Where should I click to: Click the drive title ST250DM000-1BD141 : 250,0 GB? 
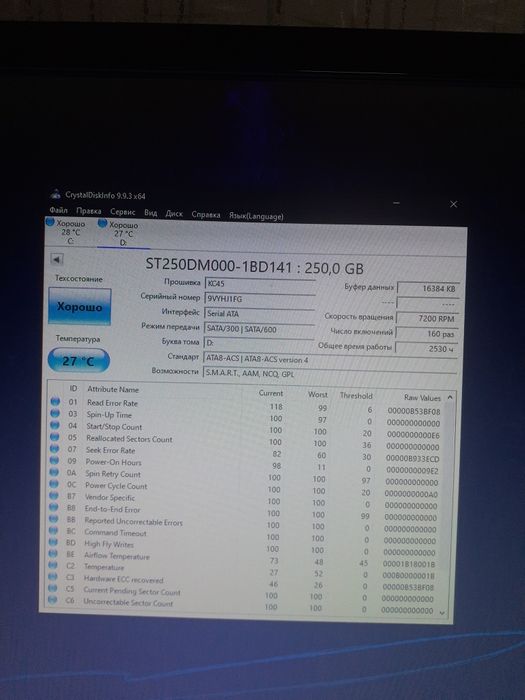(x=254, y=267)
